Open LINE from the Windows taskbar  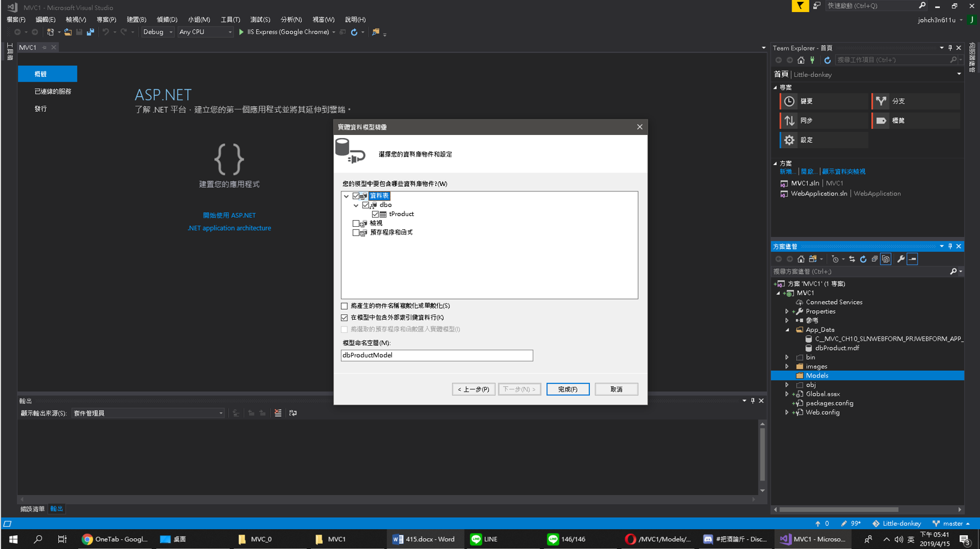(x=484, y=539)
